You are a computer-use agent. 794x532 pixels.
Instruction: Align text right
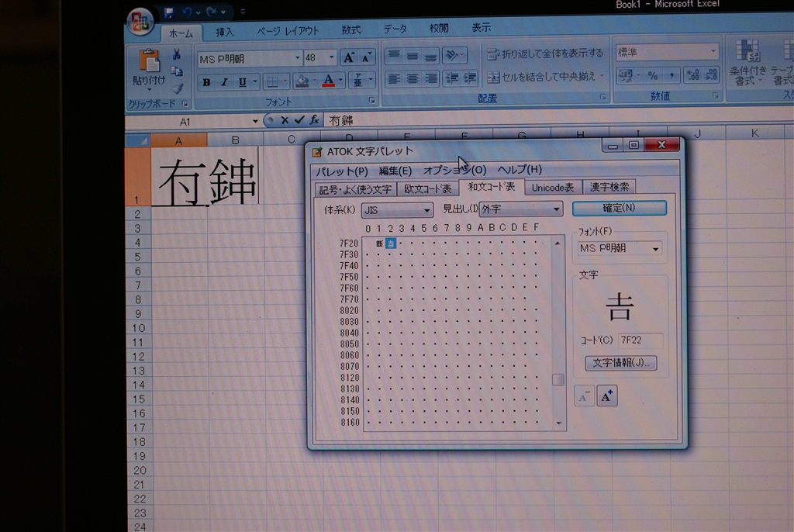[430, 78]
